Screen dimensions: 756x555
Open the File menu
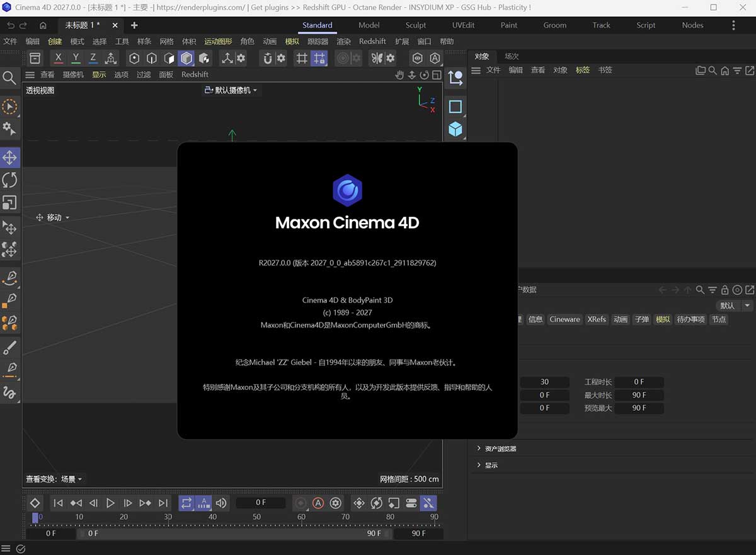11,41
